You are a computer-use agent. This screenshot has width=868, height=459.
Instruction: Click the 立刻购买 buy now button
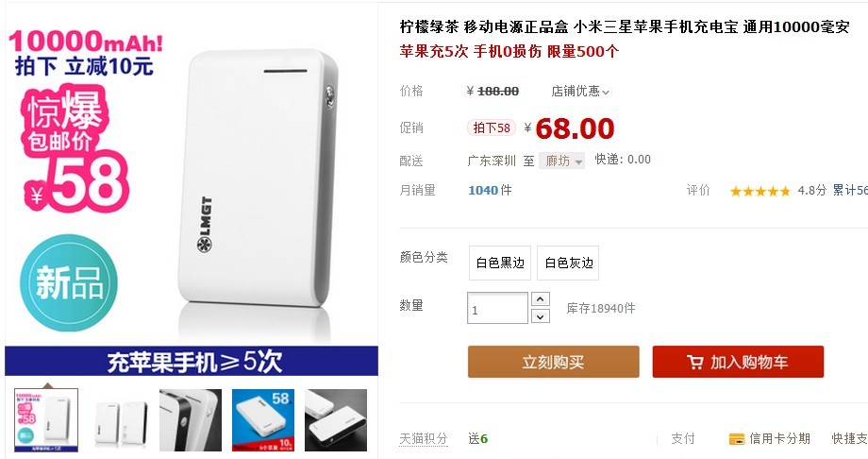pyautogui.click(x=554, y=362)
